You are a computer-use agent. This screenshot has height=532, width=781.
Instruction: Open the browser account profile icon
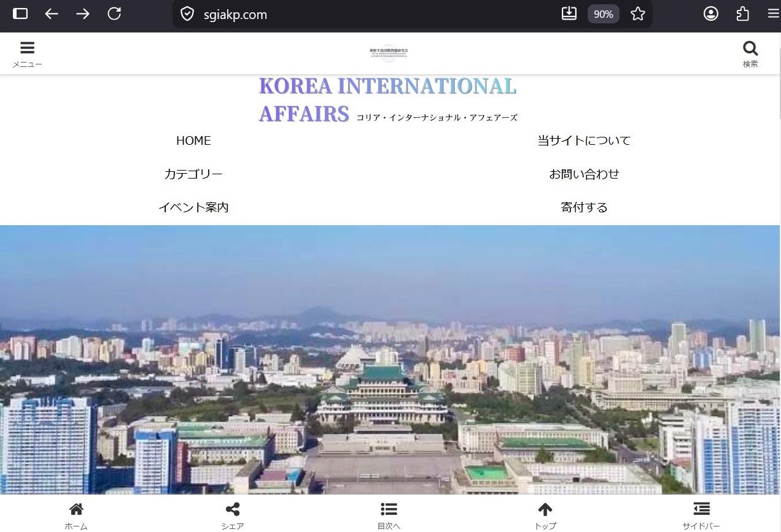click(x=711, y=13)
